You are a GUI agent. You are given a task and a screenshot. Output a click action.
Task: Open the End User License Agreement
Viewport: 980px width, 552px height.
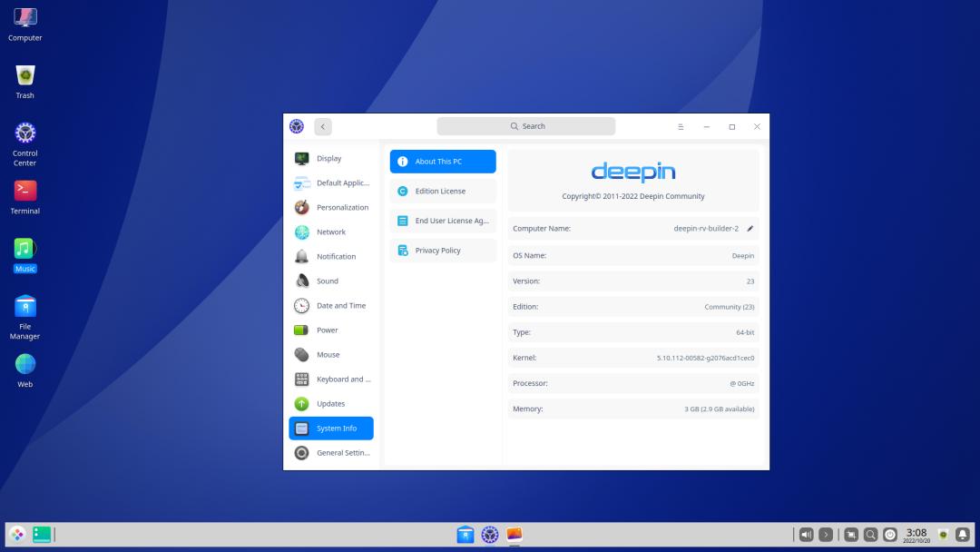(442, 221)
